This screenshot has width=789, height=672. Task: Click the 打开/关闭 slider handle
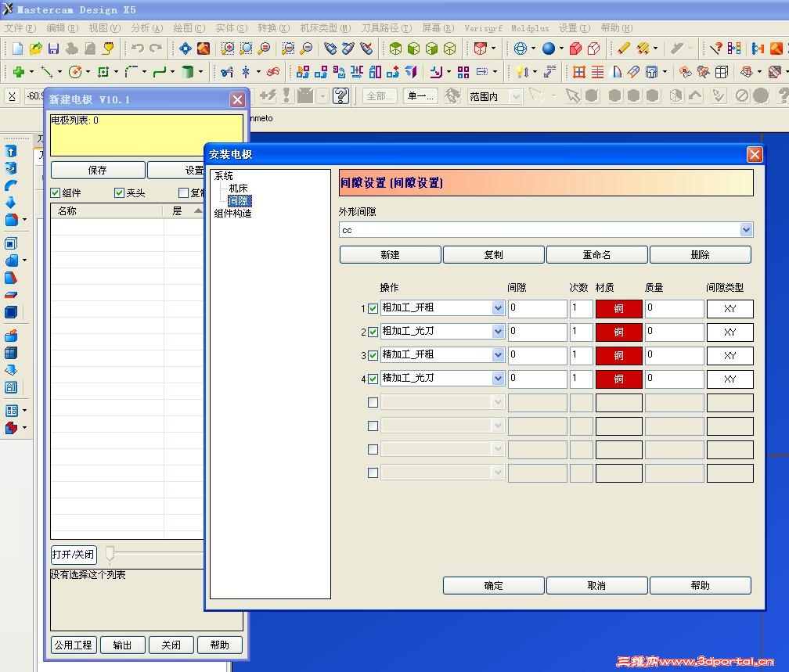[110, 554]
